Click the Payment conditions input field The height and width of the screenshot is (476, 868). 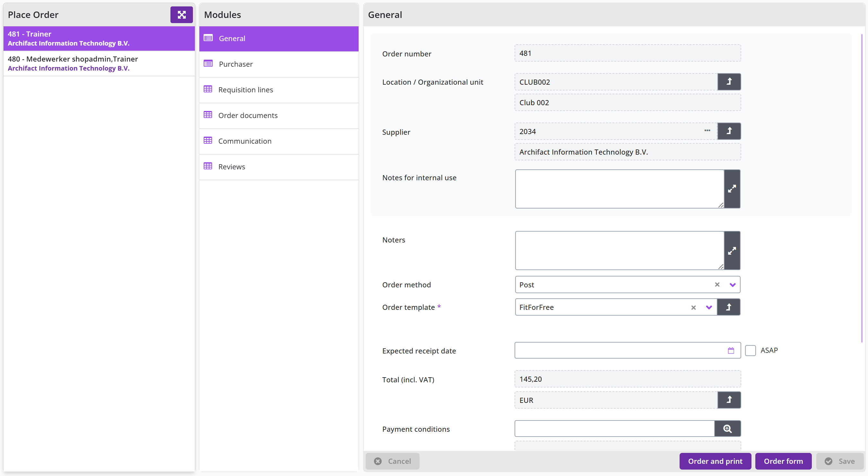615,429
